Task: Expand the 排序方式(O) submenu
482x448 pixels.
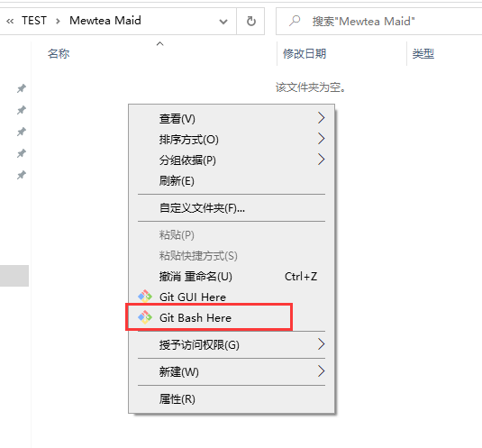Action: tap(232, 140)
